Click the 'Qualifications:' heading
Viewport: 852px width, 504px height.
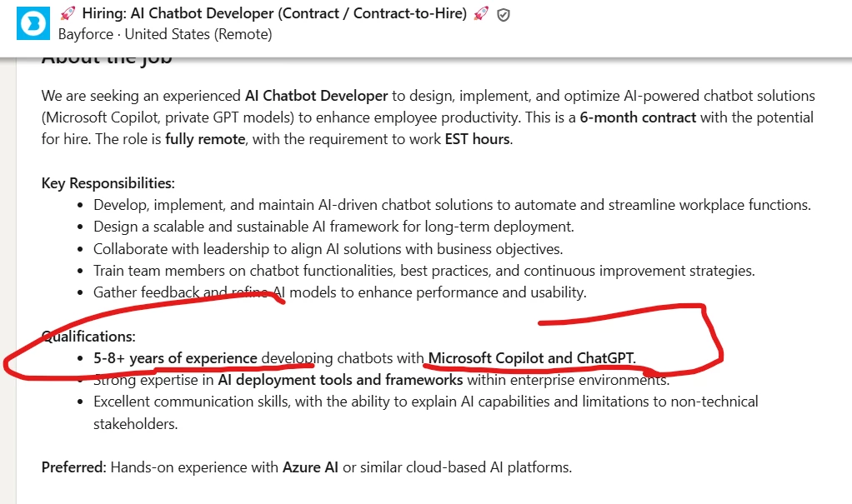point(88,337)
